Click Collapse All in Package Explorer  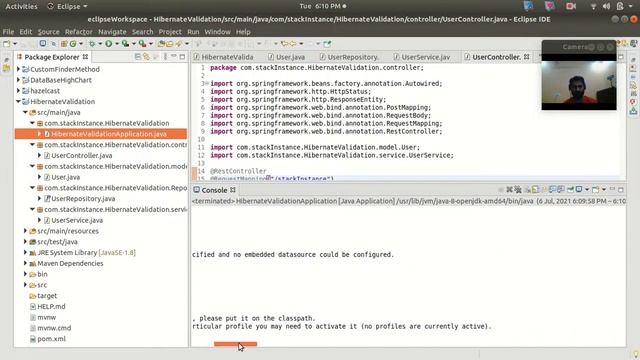click(x=138, y=57)
